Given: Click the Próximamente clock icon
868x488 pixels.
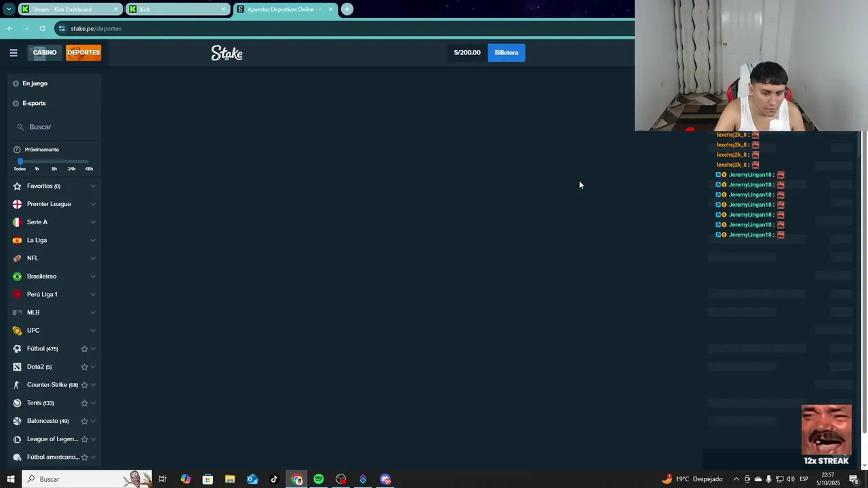Looking at the screenshot, I should (17, 150).
